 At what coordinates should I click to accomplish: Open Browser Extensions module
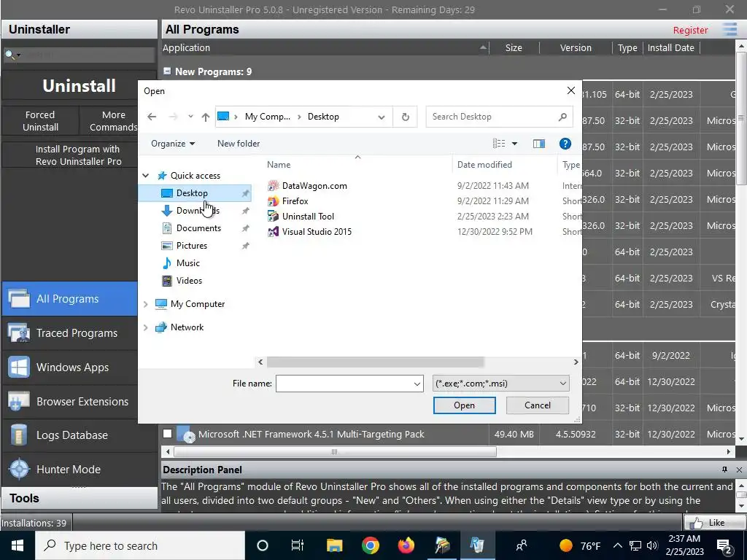click(69, 402)
